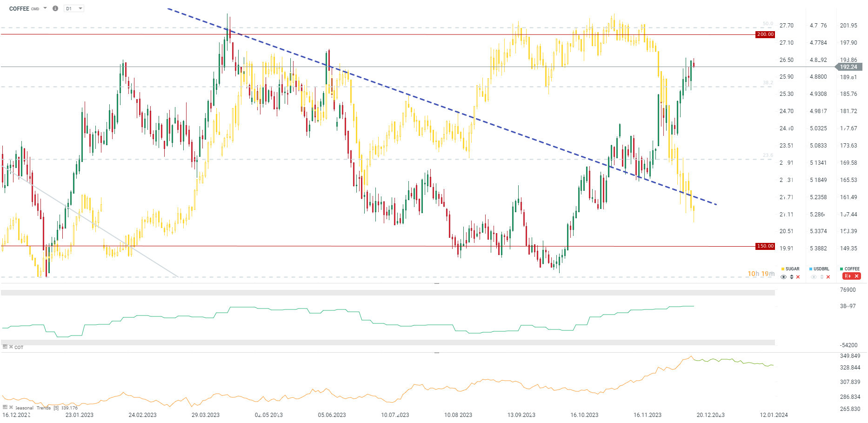Remove the Seasonal Trends indicator panel
The image size is (868, 423).
click(x=11, y=407)
